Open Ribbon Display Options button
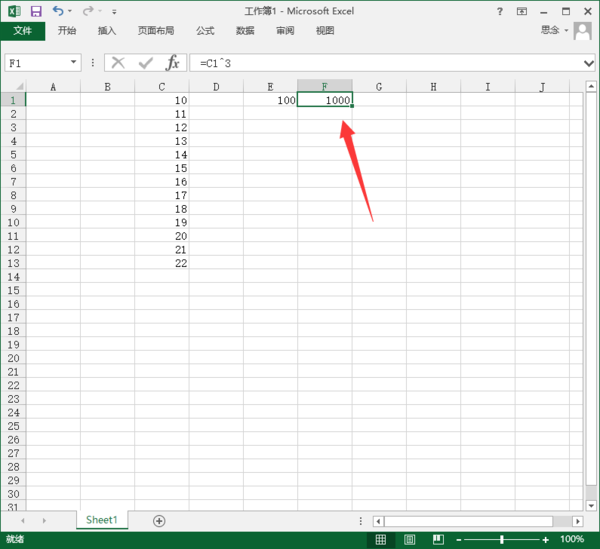The height and width of the screenshot is (549, 600). tap(522, 11)
